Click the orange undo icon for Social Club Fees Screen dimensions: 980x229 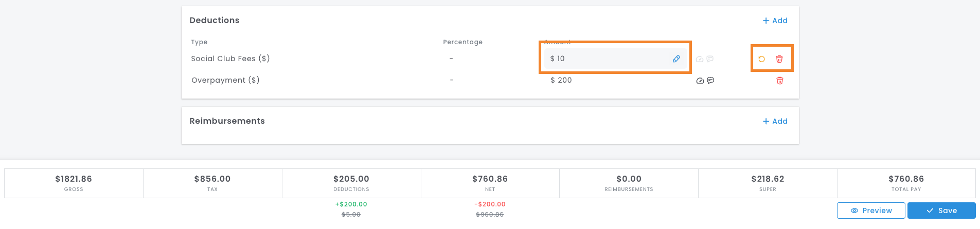(x=762, y=59)
